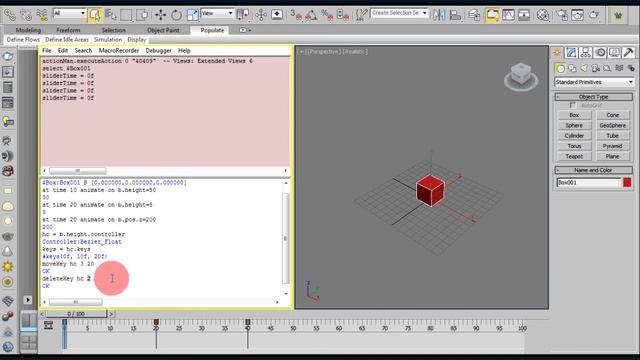Select the Cameras create category

[596, 68]
